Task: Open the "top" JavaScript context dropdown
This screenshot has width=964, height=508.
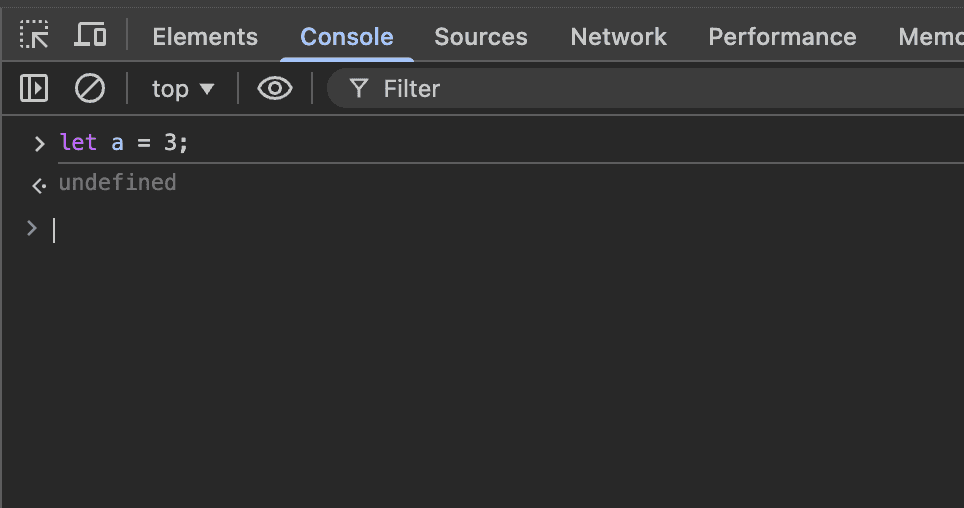Action: click(x=183, y=89)
